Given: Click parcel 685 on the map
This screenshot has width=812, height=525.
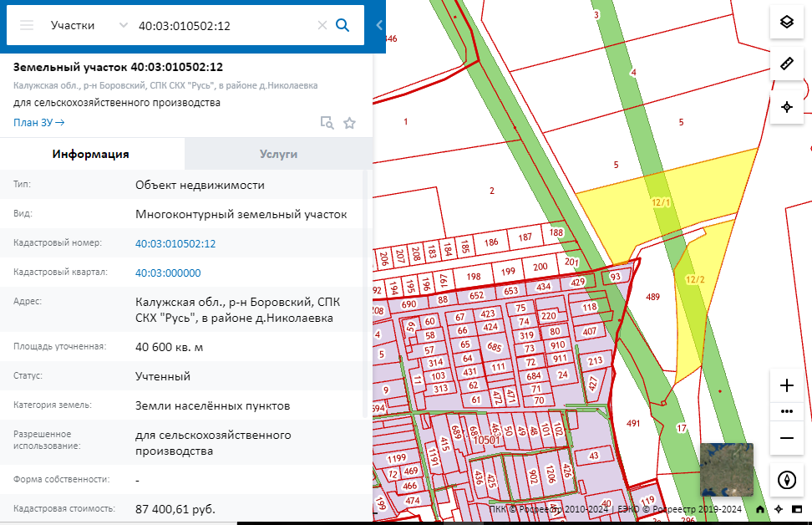Looking at the screenshot, I should coord(494,347).
